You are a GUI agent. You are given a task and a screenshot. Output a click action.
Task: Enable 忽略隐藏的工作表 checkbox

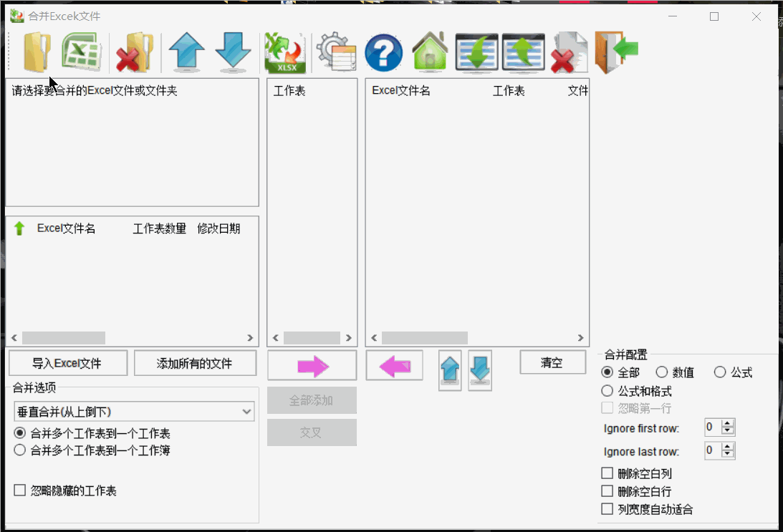point(20,490)
